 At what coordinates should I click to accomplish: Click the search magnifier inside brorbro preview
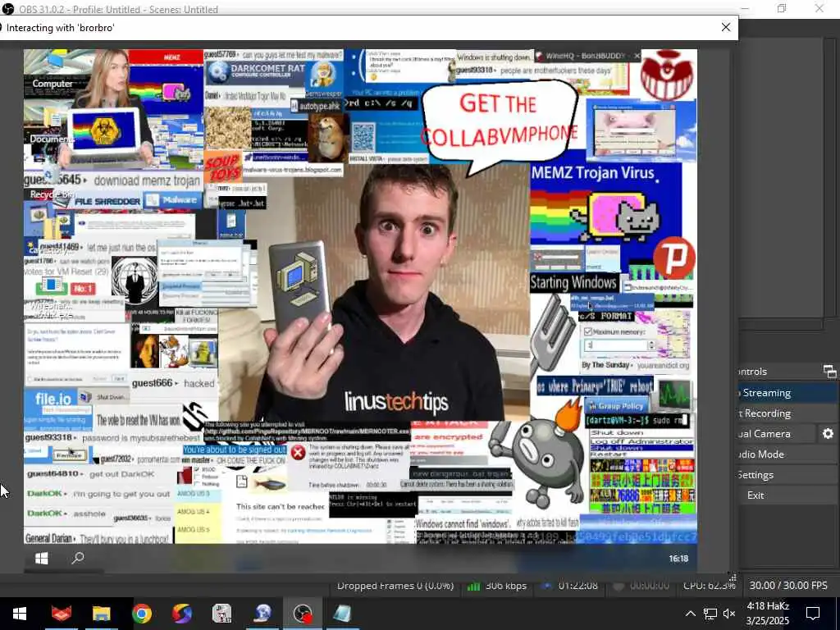pyautogui.click(x=78, y=558)
